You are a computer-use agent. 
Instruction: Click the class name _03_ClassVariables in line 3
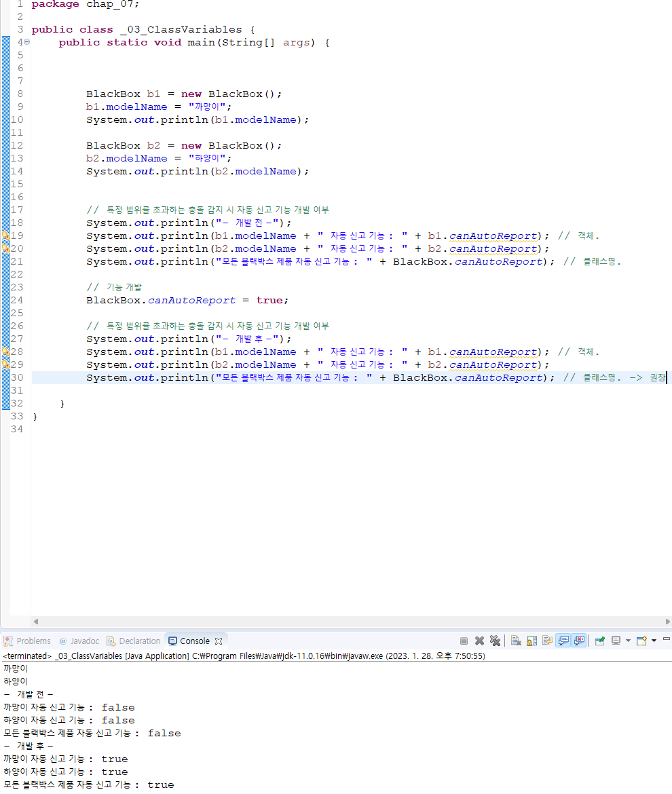click(x=181, y=29)
